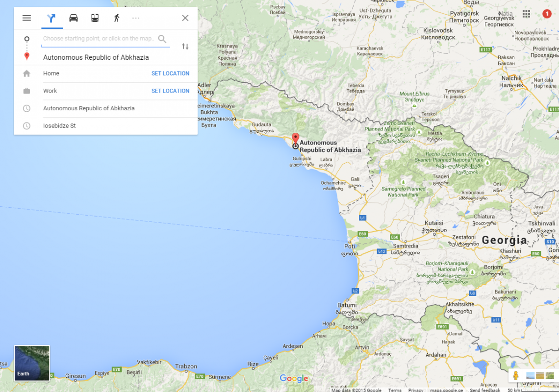Choose recent suggestion Autonomous Republic of Abkhazia
The image size is (559, 392).
tap(105, 108)
